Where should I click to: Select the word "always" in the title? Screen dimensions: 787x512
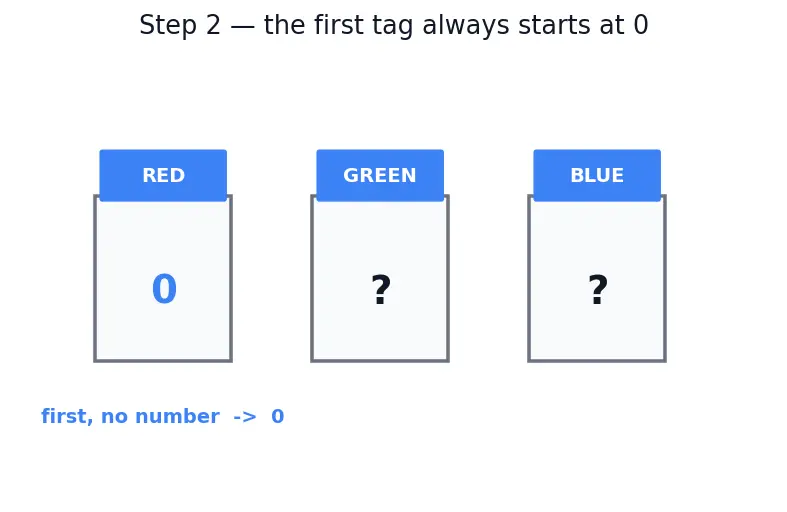pyautogui.click(x=466, y=25)
